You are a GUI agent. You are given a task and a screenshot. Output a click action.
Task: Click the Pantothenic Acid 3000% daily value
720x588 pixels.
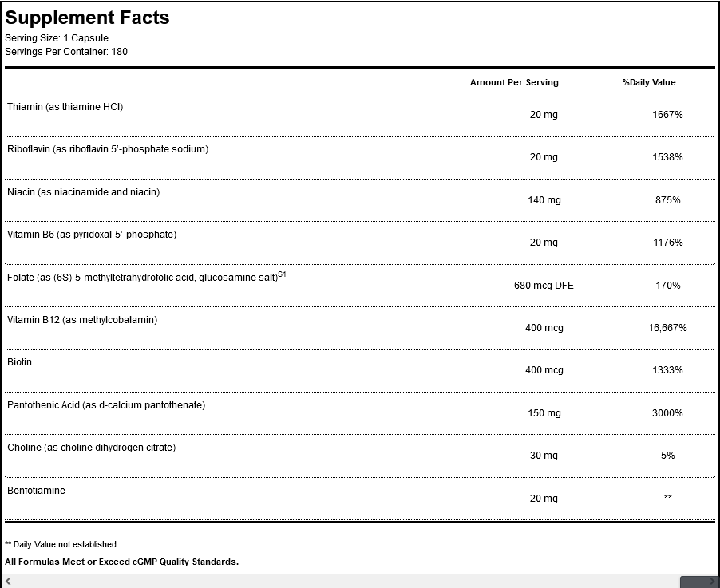pos(667,412)
